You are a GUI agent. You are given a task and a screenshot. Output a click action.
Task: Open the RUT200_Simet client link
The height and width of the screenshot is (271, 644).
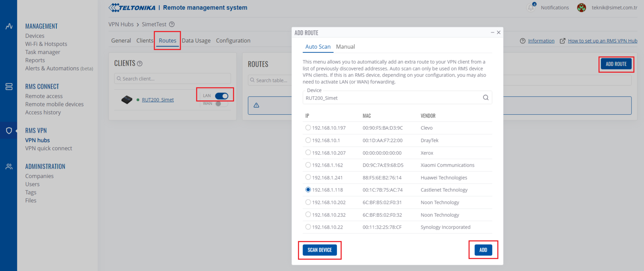click(x=158, y=100)
